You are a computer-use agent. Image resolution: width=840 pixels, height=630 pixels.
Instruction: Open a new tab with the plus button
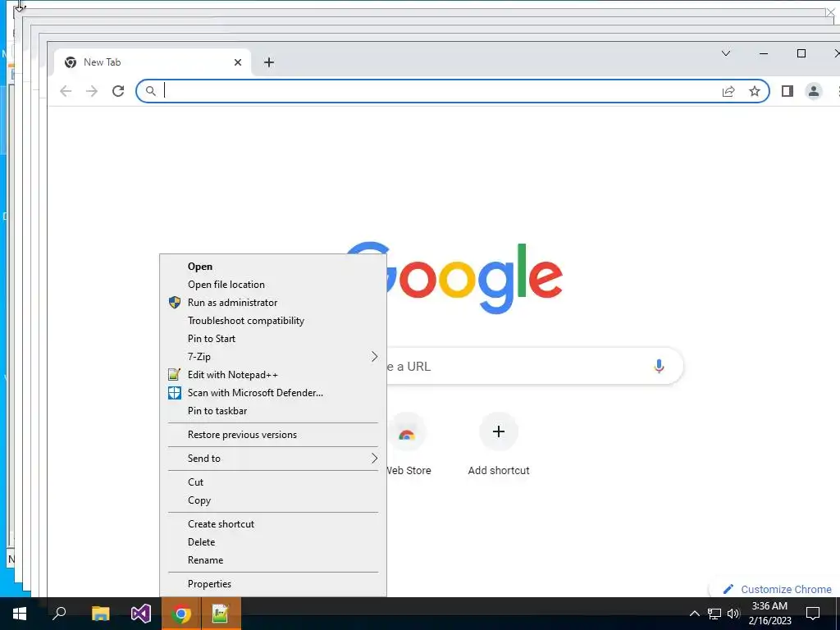point(269,62)
